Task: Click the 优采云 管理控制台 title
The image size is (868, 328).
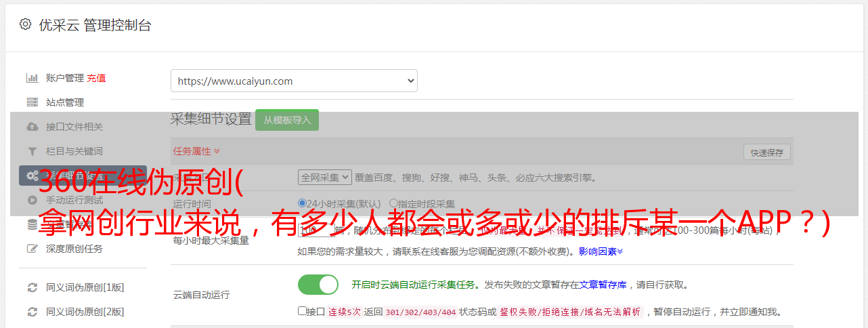Action: click(x=94, y=25)
